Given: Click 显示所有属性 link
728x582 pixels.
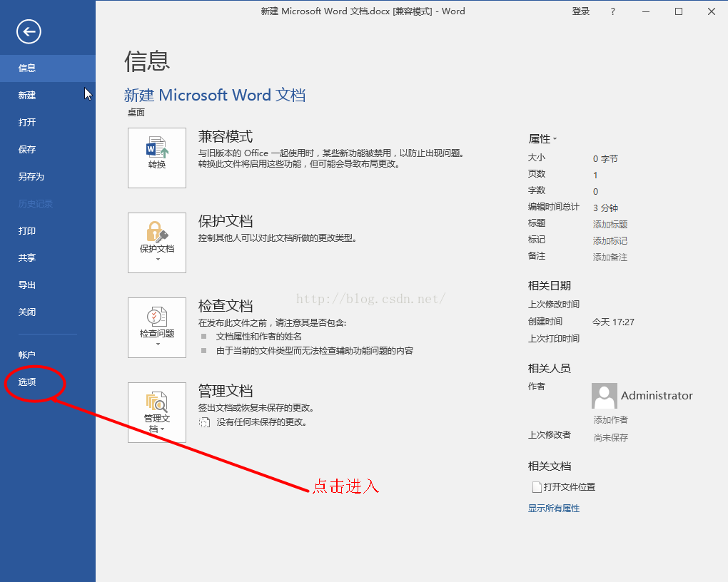Looking at the screenshot, I should (553, 509).
